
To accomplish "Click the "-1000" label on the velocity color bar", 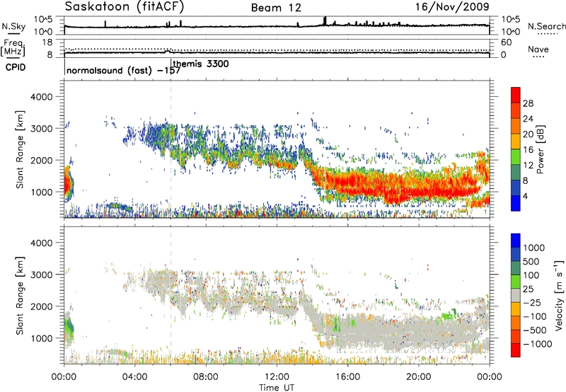I will click(x=538, y=344).
